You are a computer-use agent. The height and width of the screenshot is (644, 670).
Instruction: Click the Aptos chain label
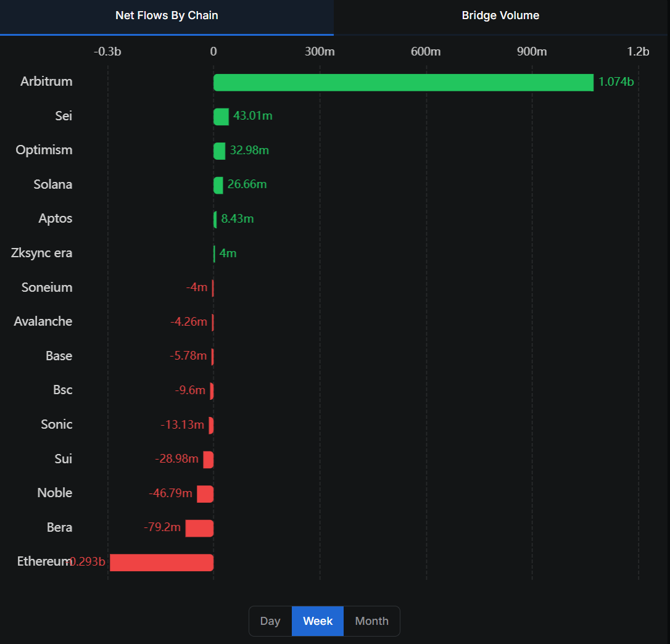56,218
